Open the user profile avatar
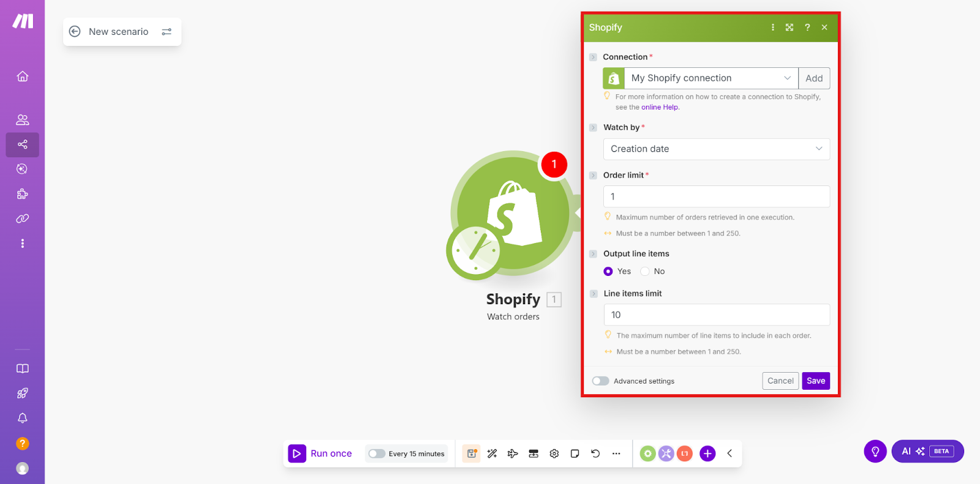The height and width of the screenshot is (484, 980). [x=23, y=469]
